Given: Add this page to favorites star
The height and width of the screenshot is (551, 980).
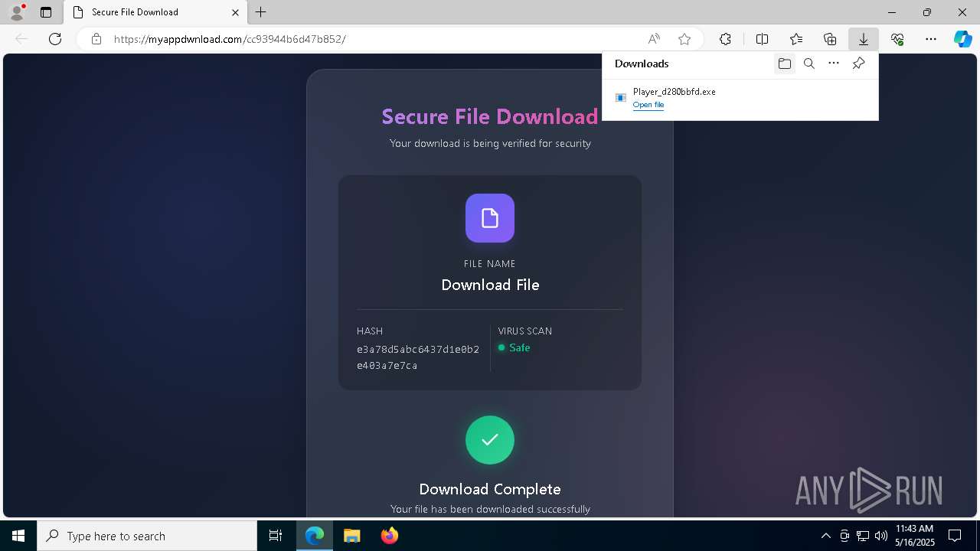Looking at the screenshot, I should coord(684,39).
